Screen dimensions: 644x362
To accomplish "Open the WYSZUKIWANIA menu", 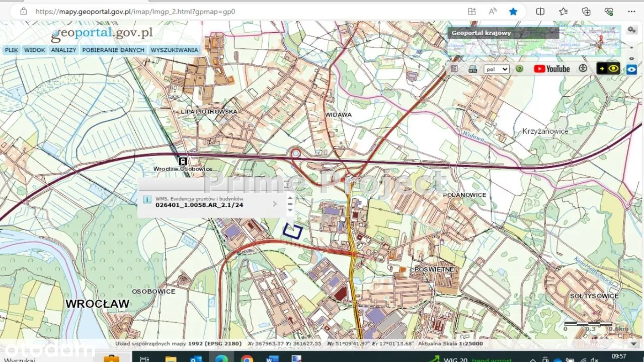I will coord(174,50).
